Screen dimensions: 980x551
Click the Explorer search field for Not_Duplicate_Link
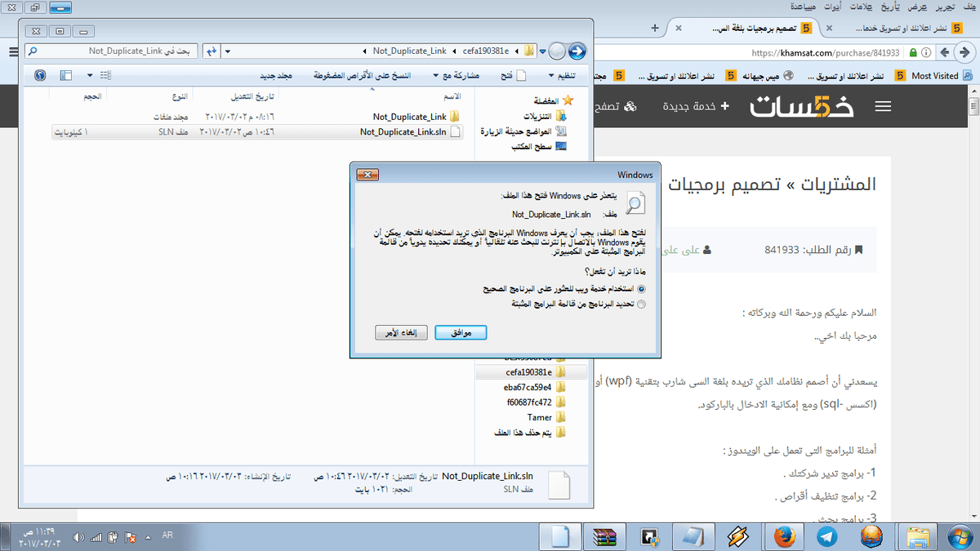112,51
